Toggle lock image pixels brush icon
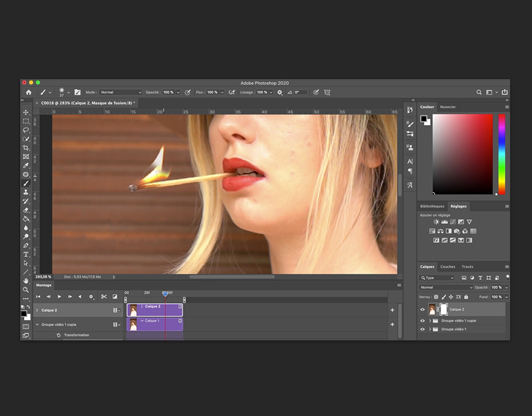532x416 pixels. [x=443, y=297]
